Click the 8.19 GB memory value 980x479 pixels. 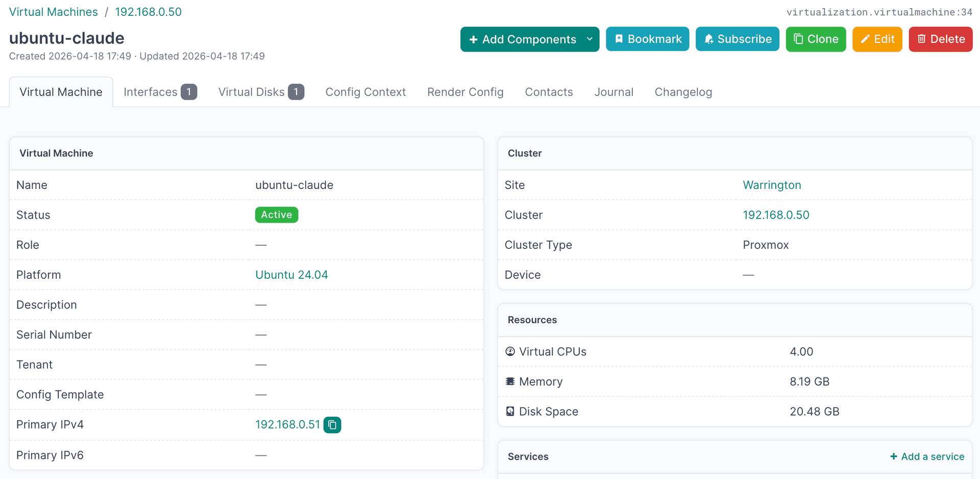pos(810,381)
